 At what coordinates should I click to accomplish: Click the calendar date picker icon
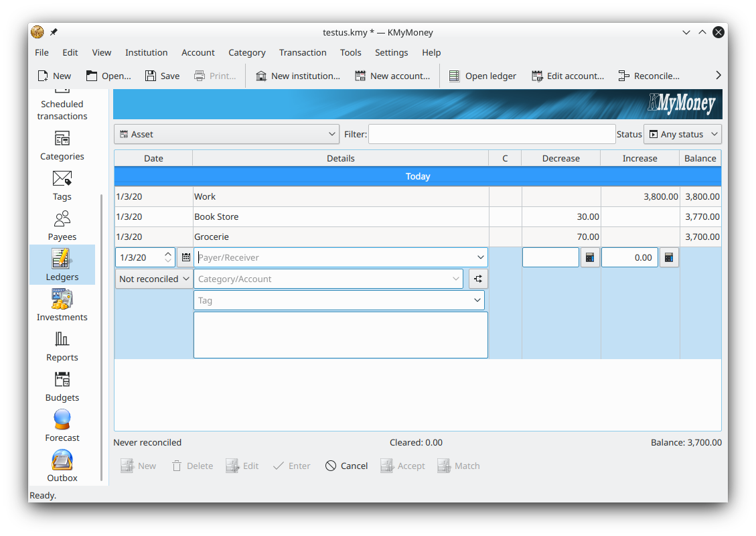pyautogui.click(x=185, y=257)
